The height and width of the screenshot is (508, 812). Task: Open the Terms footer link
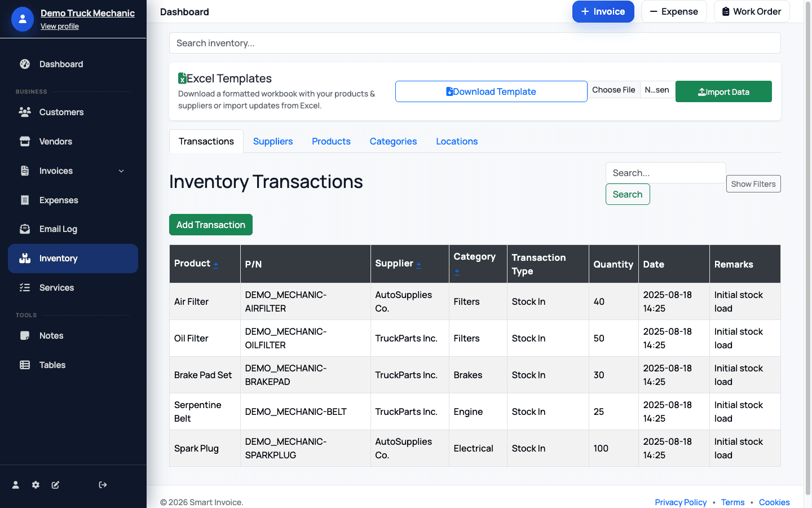[x=732, y=502]
